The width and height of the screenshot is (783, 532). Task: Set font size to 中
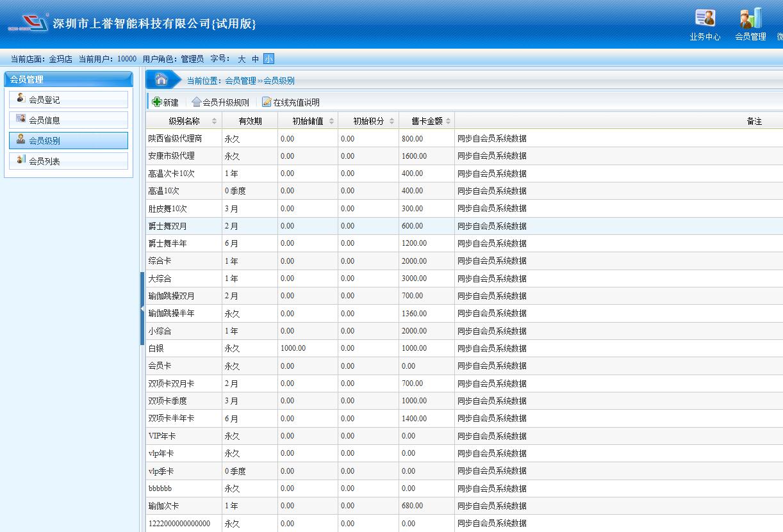click(x=255, y=59)
